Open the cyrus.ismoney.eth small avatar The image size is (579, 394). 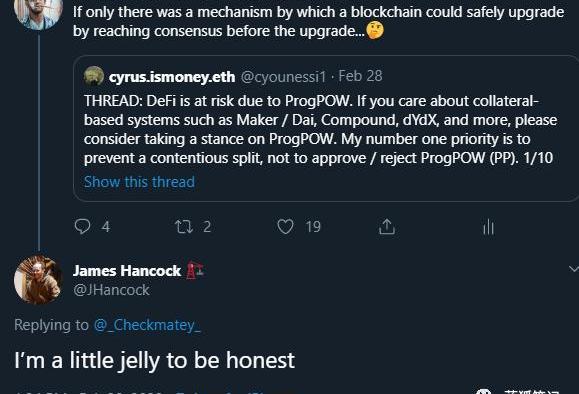[x=94, y=76]
